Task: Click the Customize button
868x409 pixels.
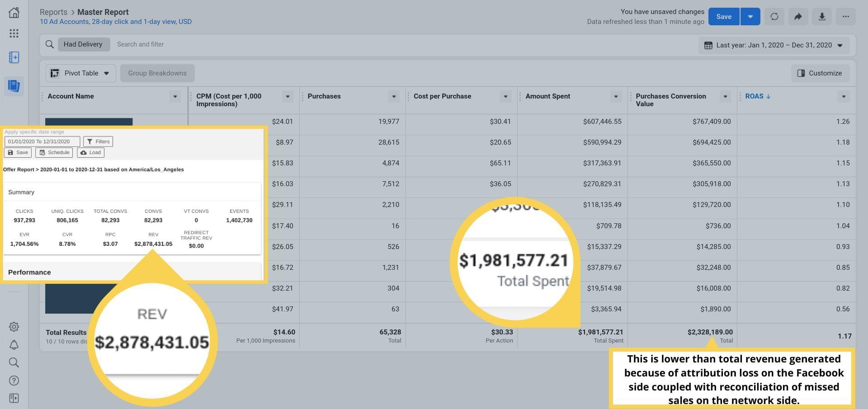Action: 820,73
